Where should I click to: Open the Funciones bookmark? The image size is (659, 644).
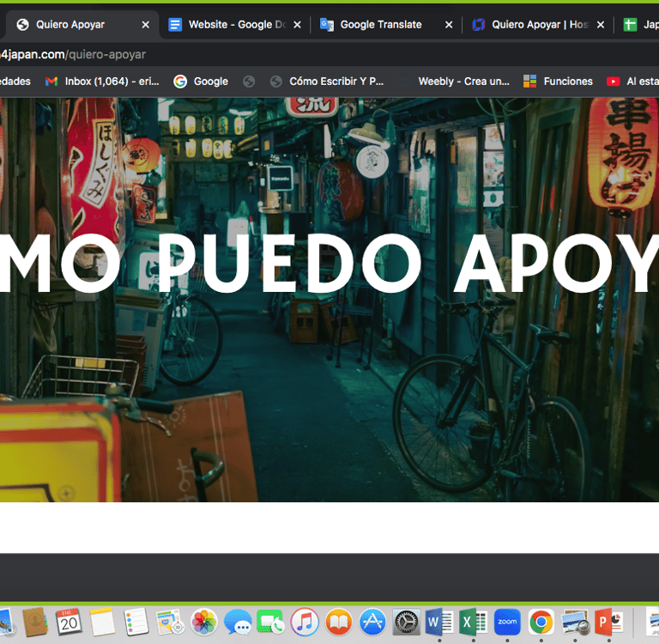click(x=558, y=82)
